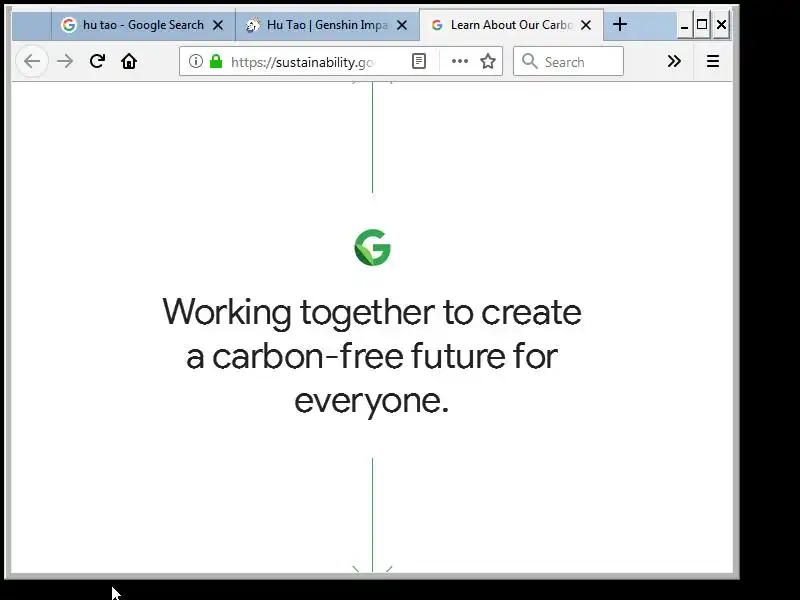Reload the current page
Screen dimensions: 800x600
click(x=97, y=62)
